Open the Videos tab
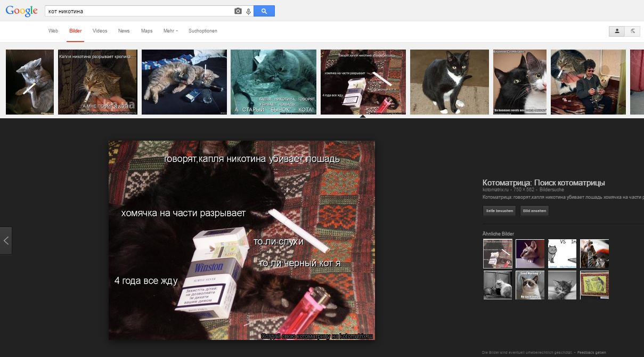The width and height of the screenshot is (644, 357). pos(100,31)
